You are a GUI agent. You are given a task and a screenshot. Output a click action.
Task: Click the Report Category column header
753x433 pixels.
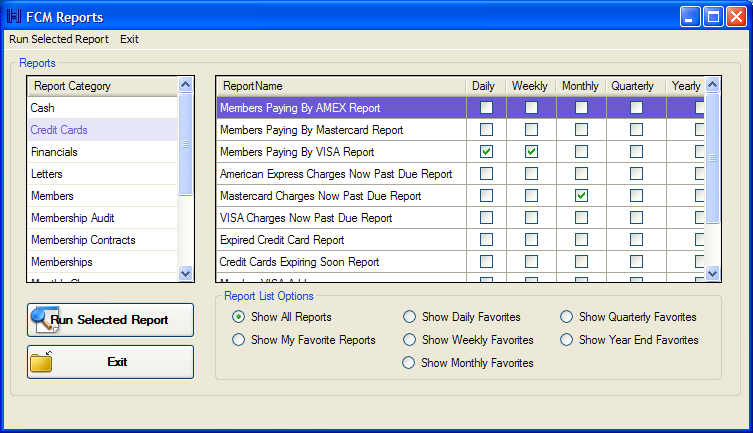[103, 86]
